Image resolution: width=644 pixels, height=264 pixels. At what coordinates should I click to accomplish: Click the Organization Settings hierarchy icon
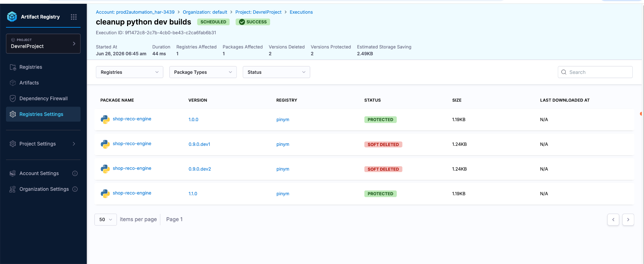(x=13, y=189)
